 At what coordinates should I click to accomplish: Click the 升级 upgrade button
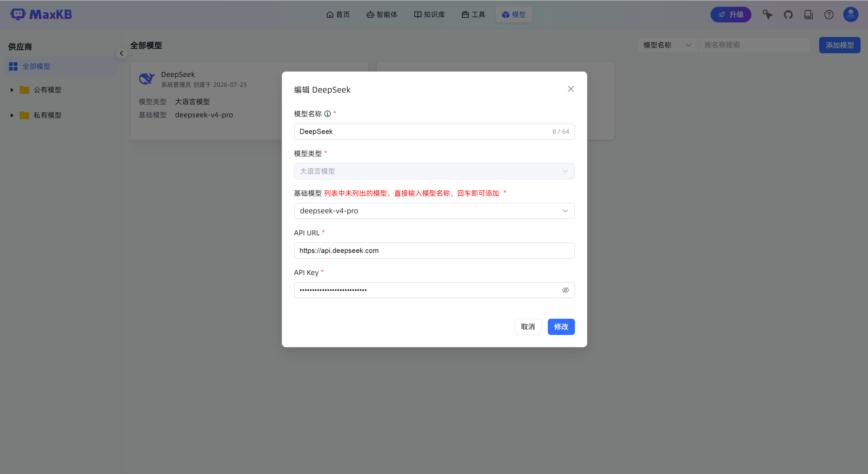[x=731, y=15]
